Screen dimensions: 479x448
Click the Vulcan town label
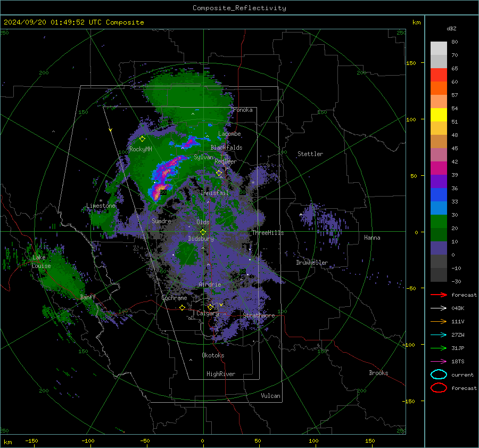click(x=271, y=396)
